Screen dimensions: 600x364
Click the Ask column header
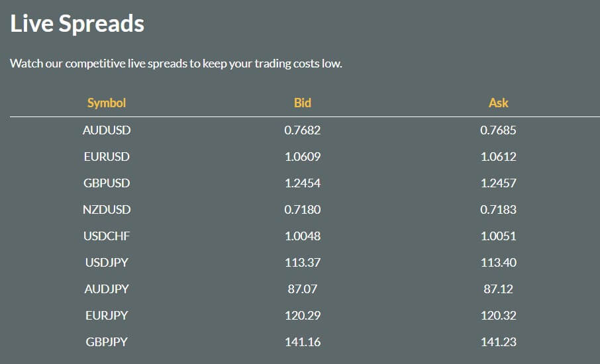[498, 103]
